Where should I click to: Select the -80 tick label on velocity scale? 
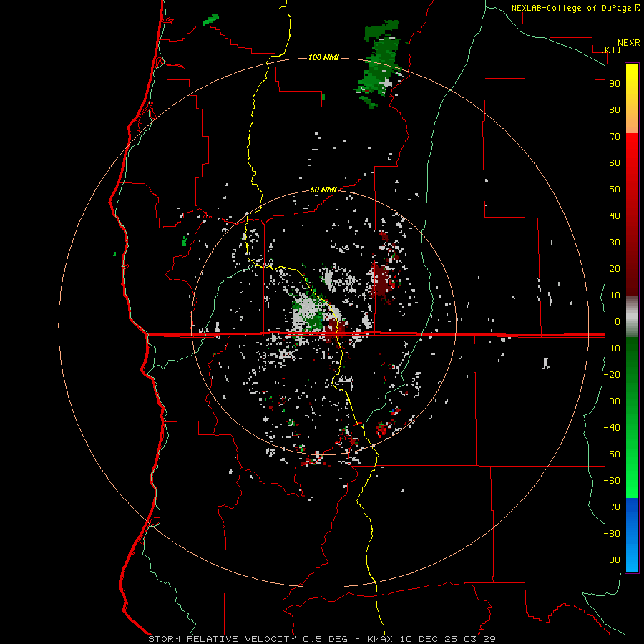pyautogui.click(x=612, y=534)
